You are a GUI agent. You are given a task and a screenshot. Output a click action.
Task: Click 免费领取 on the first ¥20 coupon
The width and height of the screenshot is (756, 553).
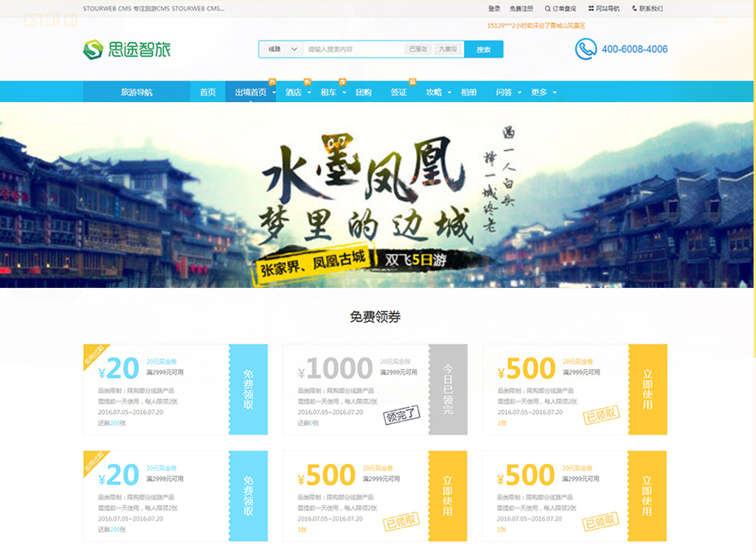[248, 390]
